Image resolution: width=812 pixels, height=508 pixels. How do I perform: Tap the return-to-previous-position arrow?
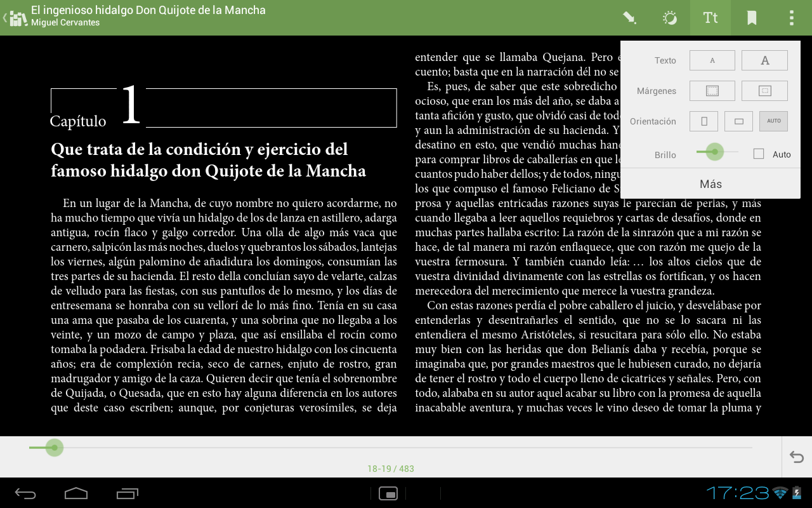point(797,457)
